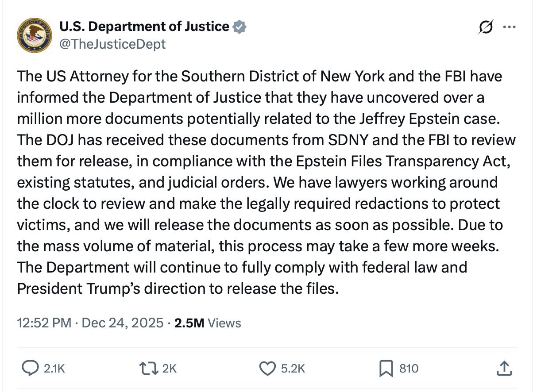Open the @TheJusticeDept handle link
533x392 pixels.
(x=112, y=44)
